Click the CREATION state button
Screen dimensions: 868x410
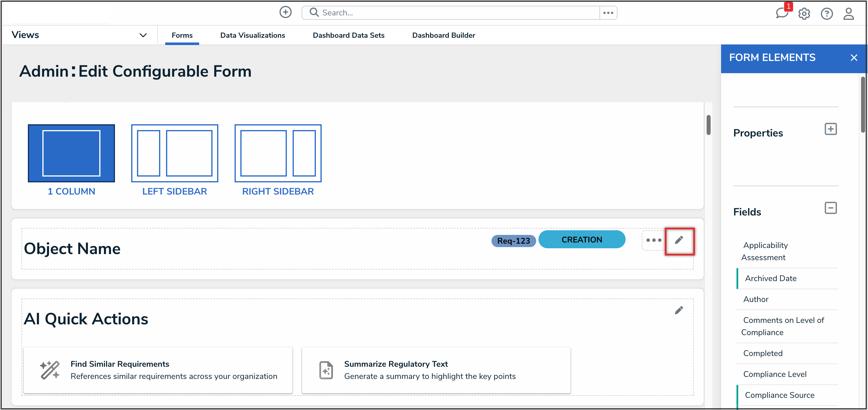[581, 240]
